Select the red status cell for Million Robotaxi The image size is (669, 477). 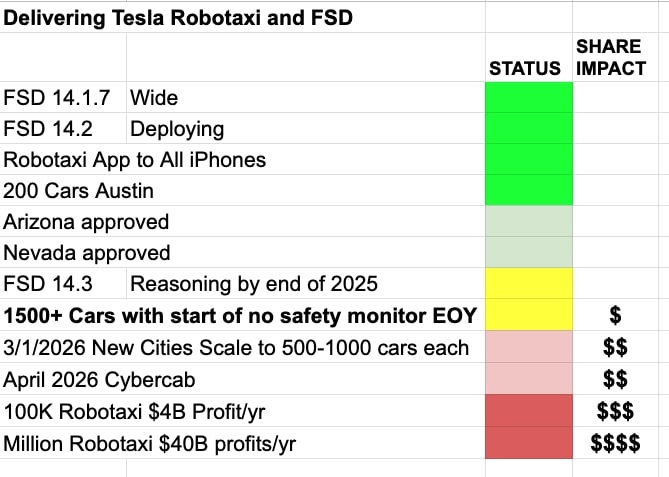click(528, 440)
